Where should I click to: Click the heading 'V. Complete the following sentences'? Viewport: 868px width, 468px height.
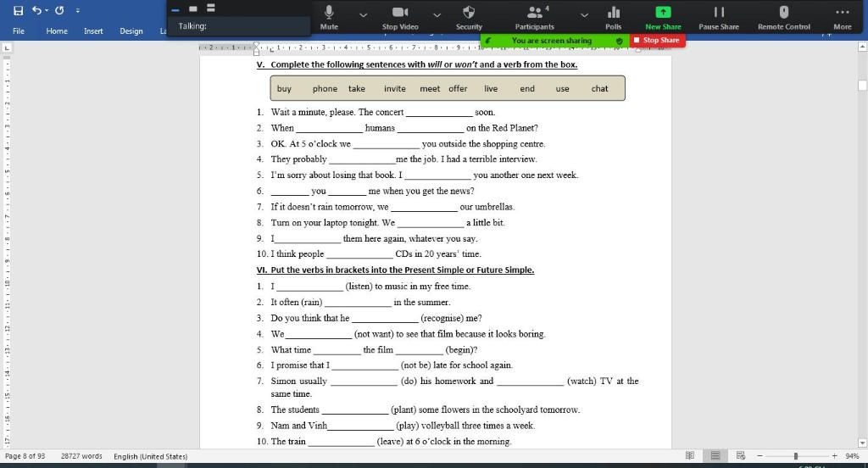(x=417, y=64)
